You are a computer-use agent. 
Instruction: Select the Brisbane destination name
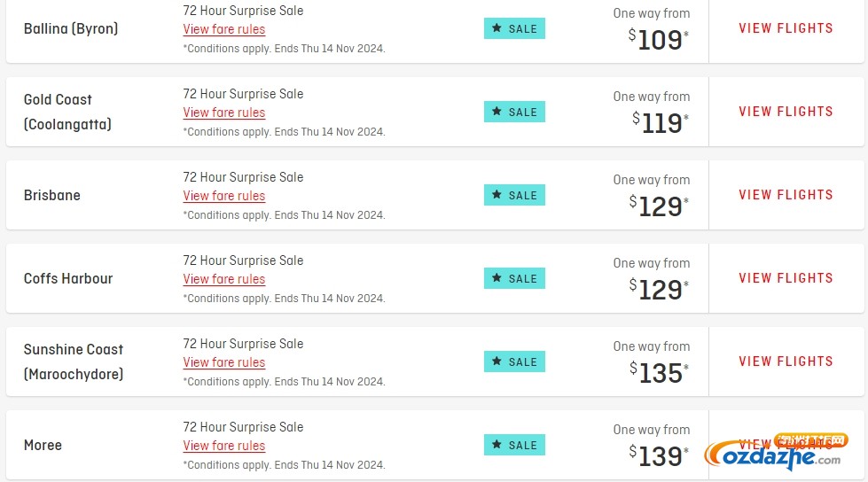pos(52,195)
